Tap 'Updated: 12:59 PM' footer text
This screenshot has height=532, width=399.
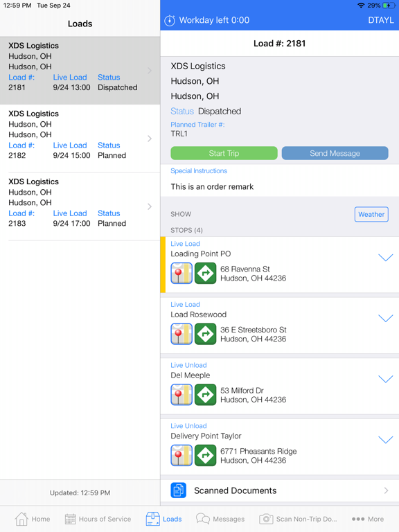tap(80, 493)
